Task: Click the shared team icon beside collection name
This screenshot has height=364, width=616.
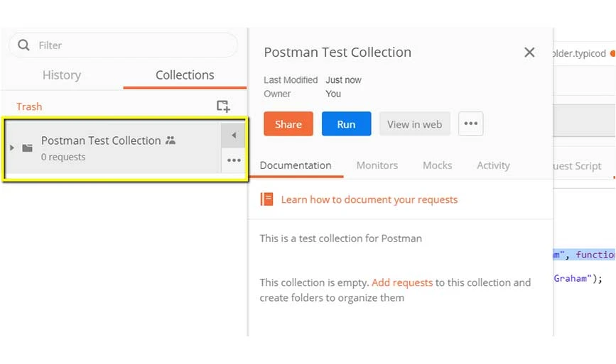Action: pyautogui.click(x=171, y=140)
